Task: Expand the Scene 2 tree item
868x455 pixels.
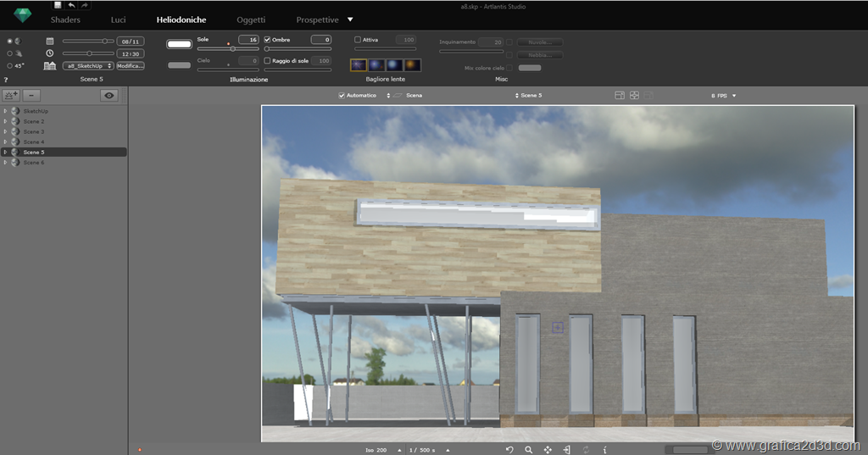Action: coord(5,121)
